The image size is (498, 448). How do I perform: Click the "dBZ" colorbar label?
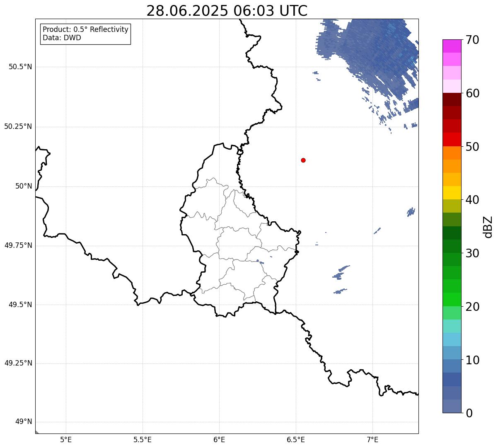pyautogui.click(x=488, y=227)
